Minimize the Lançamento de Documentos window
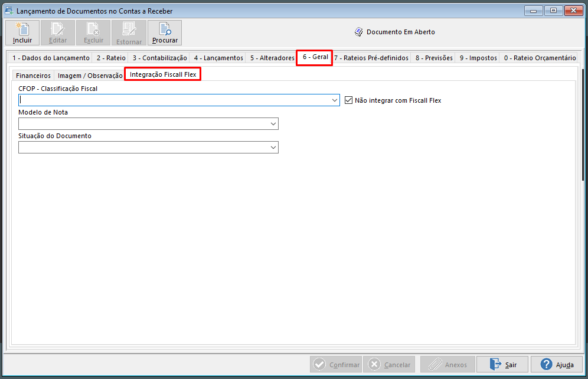The image size is (588, 379). pyautogui.click(x=533, y=11)
